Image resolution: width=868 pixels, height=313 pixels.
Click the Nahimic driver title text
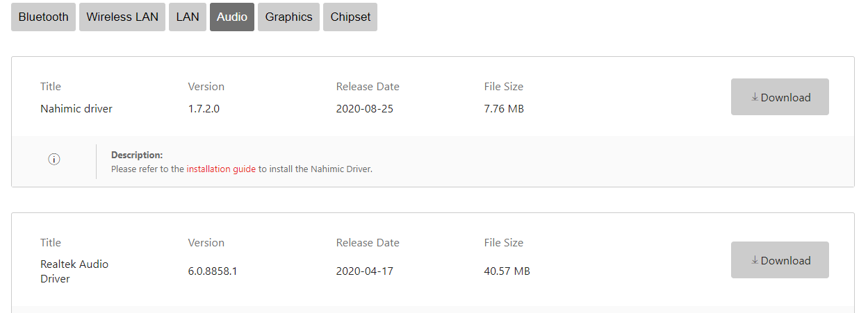pos(76,108)
